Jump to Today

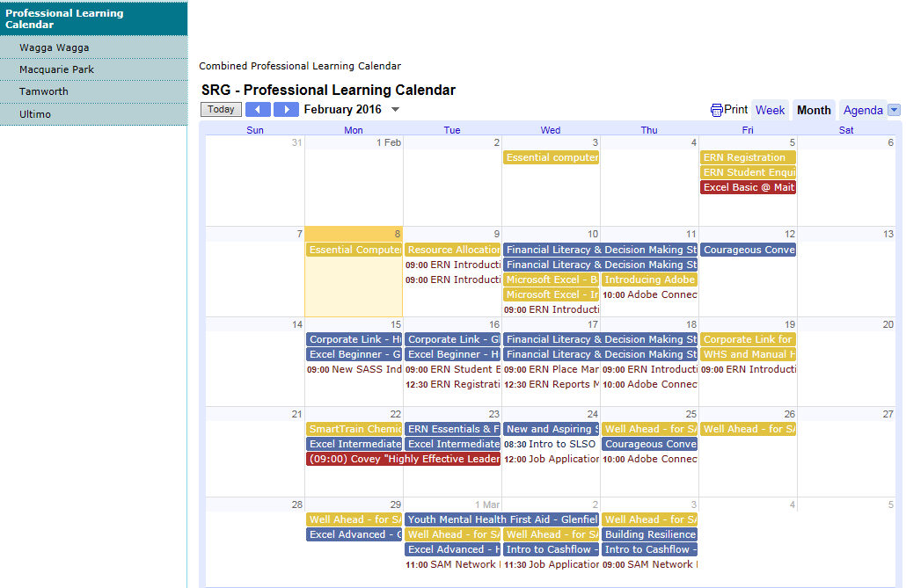pyautogui.click(x=221, y=109)
